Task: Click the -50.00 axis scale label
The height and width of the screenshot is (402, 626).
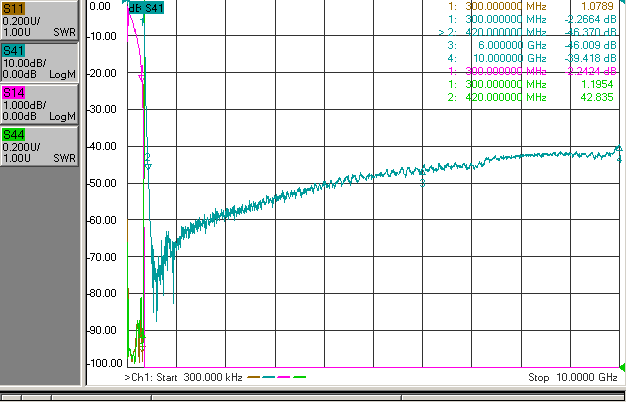Action: click(104, 183)
